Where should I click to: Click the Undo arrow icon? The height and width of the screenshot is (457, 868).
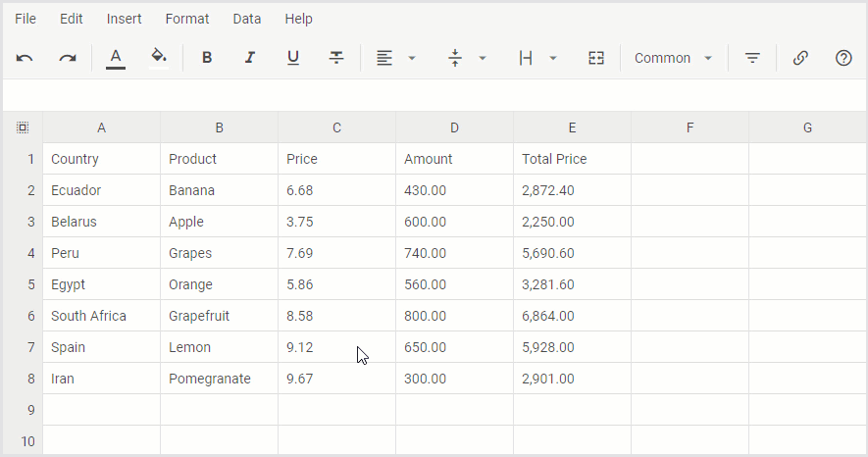pos(25,58)
